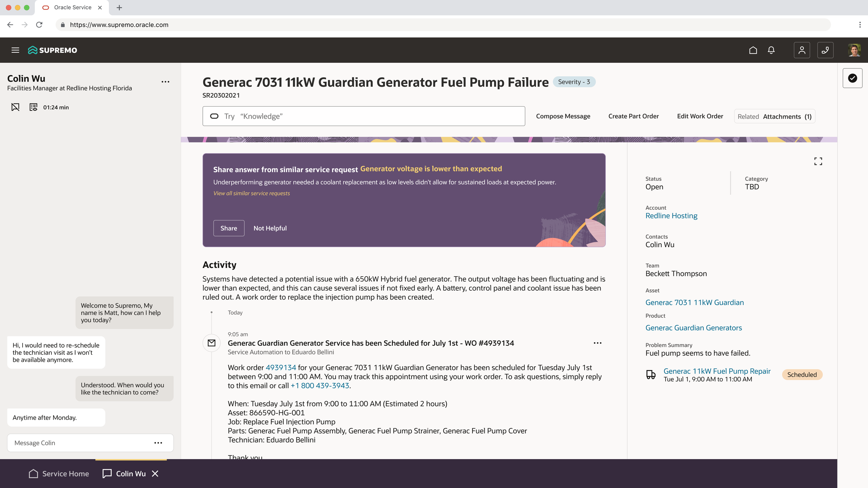Close the Colin Wu chat tab
The width and height of the screenshot is (868, 488).
pyautogui.click(x=155, y=473)
